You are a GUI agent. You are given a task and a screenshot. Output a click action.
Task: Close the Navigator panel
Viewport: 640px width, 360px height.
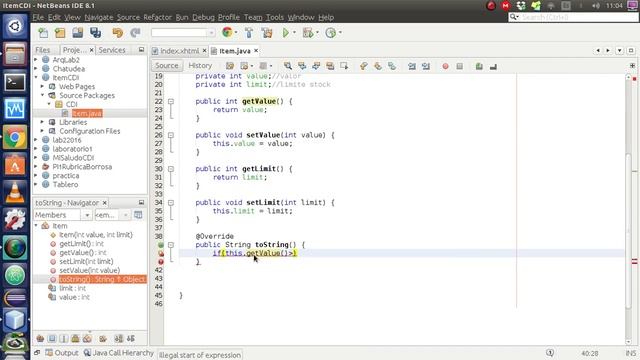click(104, 202)
